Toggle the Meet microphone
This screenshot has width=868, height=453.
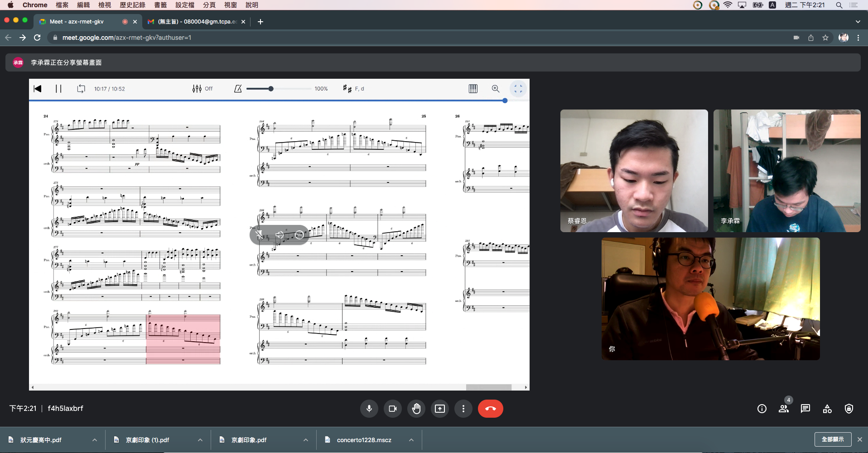pyautogui.click(x=369, y=409)
